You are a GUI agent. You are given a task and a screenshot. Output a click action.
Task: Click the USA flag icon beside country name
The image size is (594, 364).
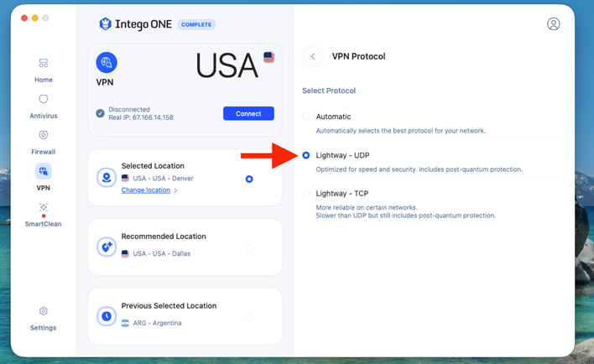[x=269, y=57]
